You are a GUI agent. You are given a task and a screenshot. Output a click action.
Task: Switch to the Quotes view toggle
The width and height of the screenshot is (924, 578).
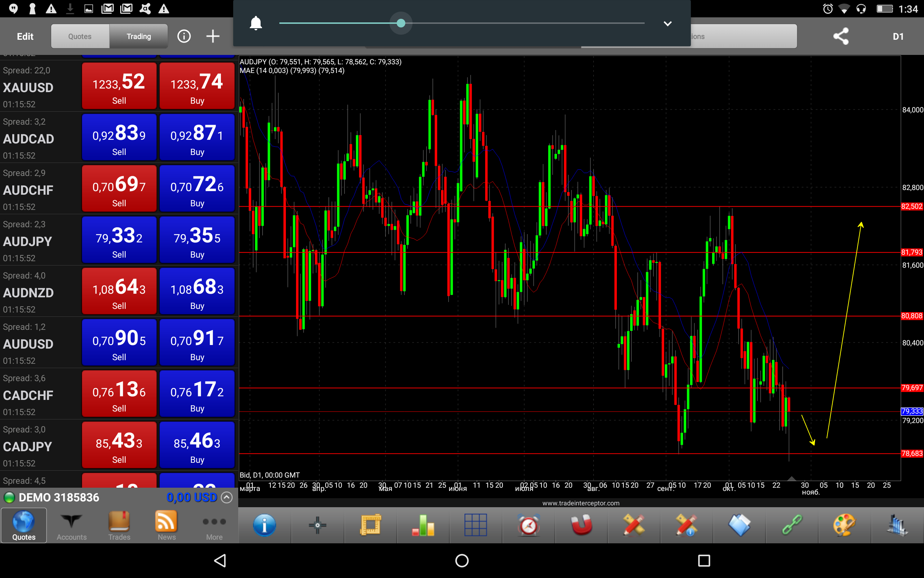pyautogui.click(x=80, y=36)
